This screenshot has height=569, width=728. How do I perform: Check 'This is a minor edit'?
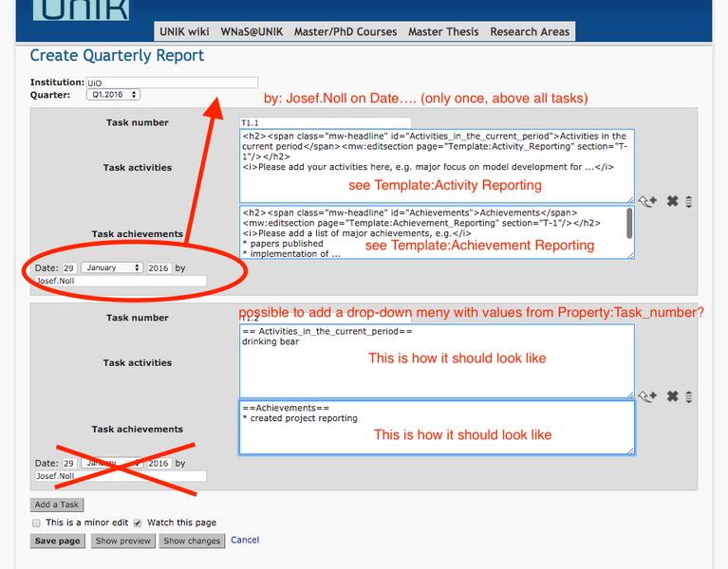coord(36,523)
